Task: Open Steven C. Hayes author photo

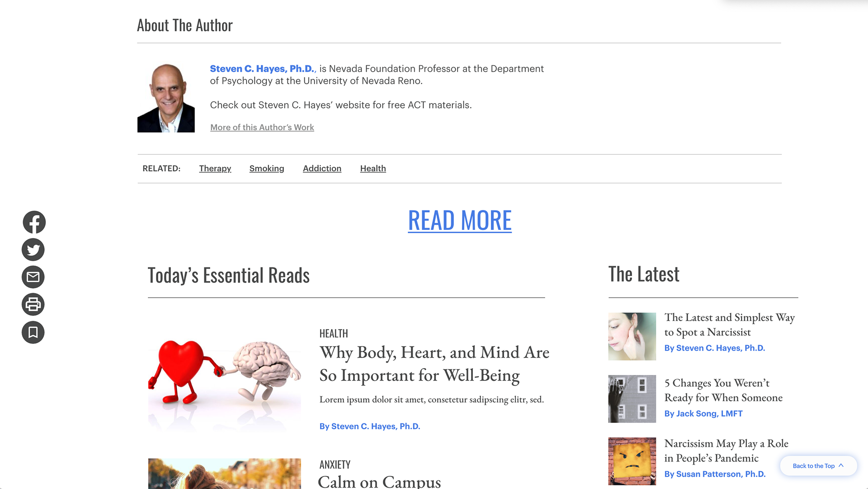Action: pos(166,98)
